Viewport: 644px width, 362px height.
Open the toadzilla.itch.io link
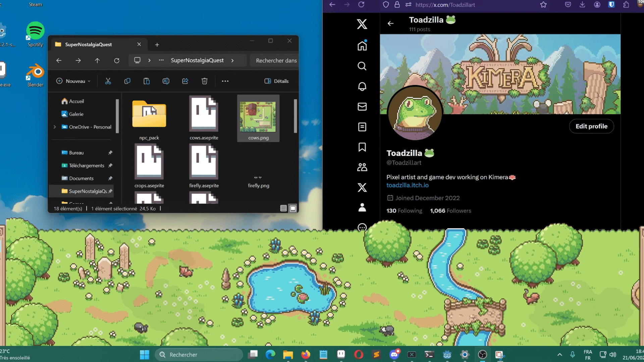[407, 185]
